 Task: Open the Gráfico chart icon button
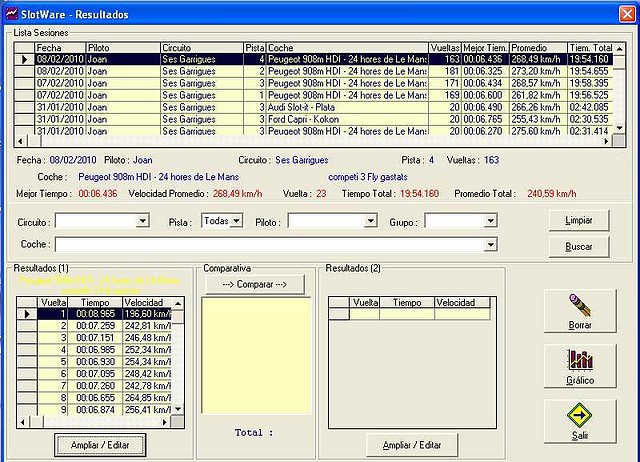pos(580,366)
